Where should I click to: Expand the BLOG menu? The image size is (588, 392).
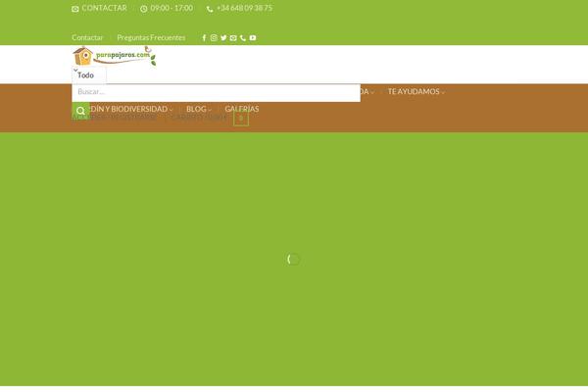click(198, 109)
